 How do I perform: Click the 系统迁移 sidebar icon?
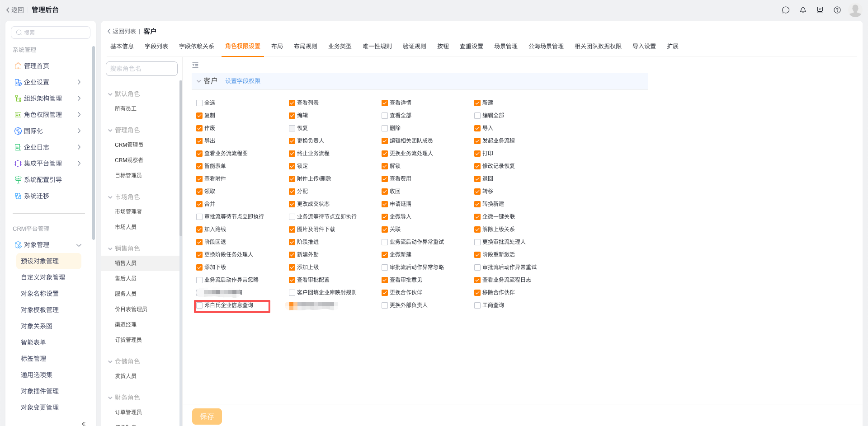(18, 196)
